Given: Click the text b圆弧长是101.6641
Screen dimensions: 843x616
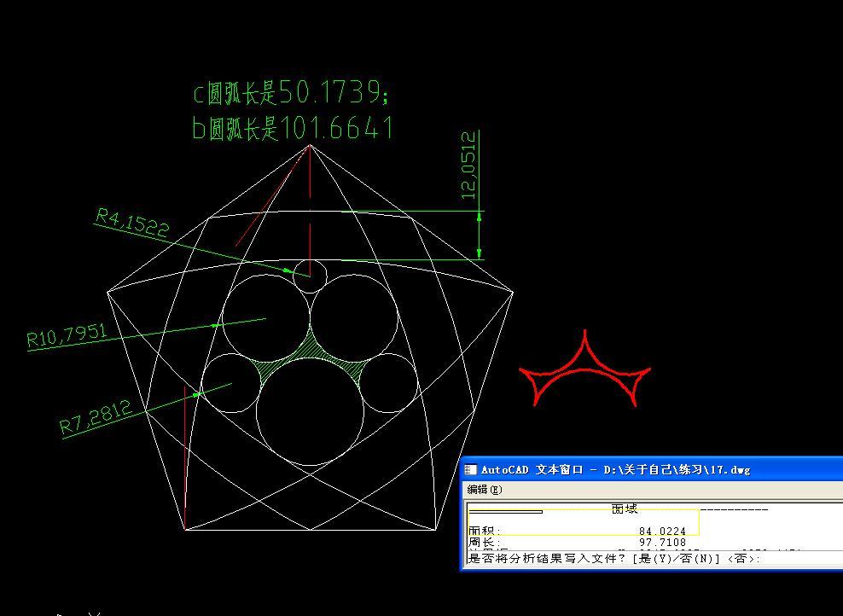Looking at the screenshot, I should [x=293, y=129].
